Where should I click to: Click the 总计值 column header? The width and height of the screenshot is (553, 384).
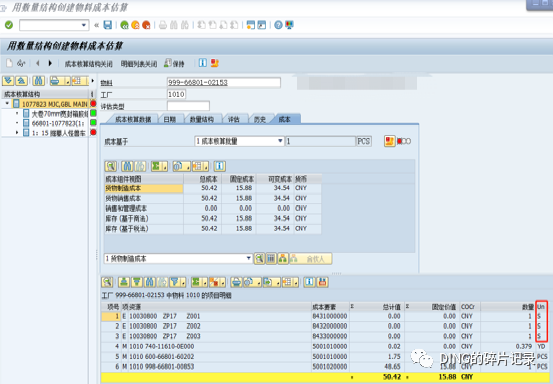pos(376,307)
